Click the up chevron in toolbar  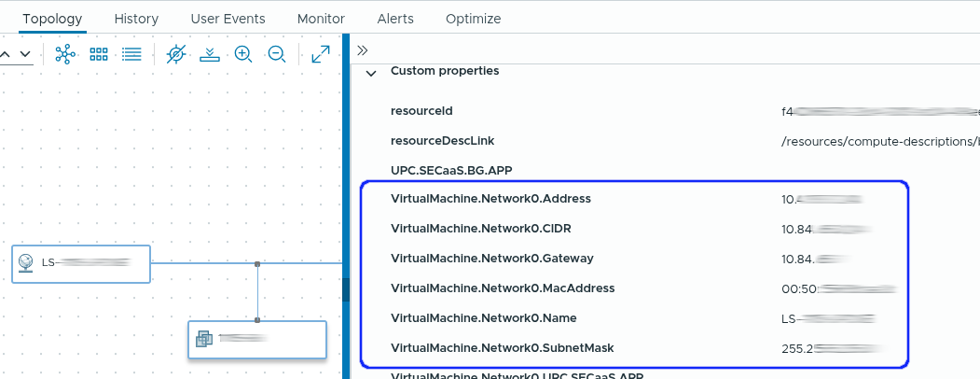point(5,54)
